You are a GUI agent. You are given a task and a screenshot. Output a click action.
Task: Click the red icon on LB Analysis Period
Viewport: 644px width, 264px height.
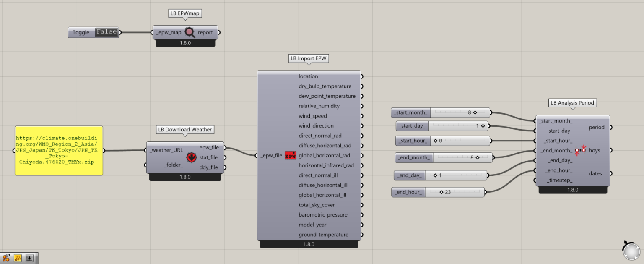coord(581,150)
